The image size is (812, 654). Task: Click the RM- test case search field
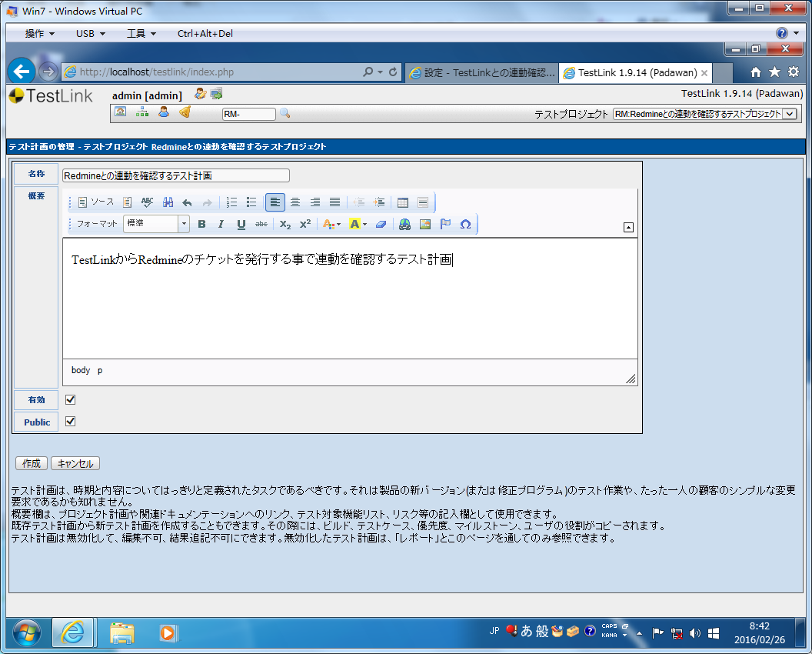tap(249, 114)
